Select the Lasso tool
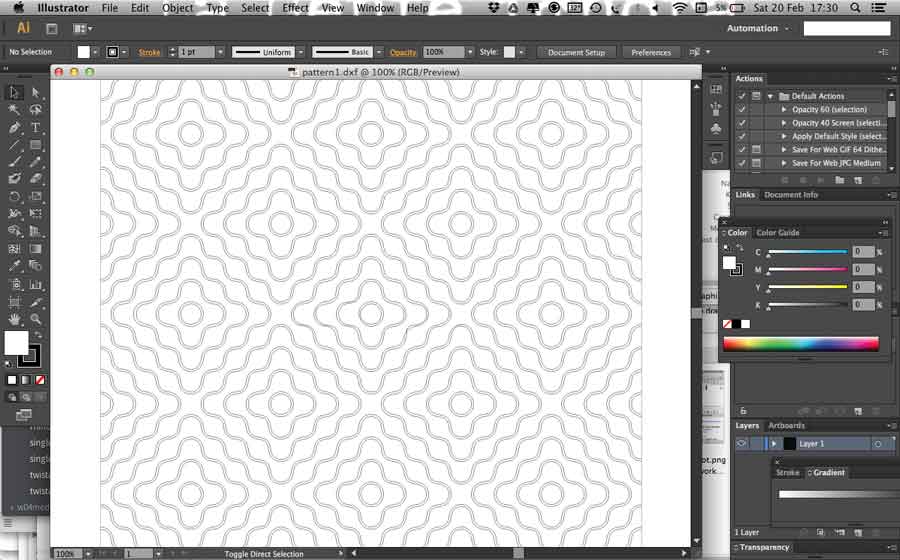The image size is (900, 560). pyautogui.click(x=36, y=110)
